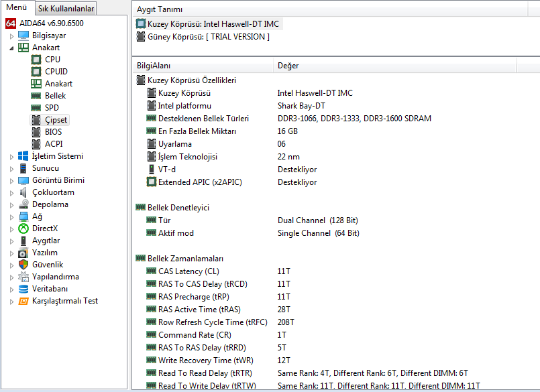Open the SPD memory icon
Image resolution: width=540 pixels, height=392 pixels.
(36, 108)
